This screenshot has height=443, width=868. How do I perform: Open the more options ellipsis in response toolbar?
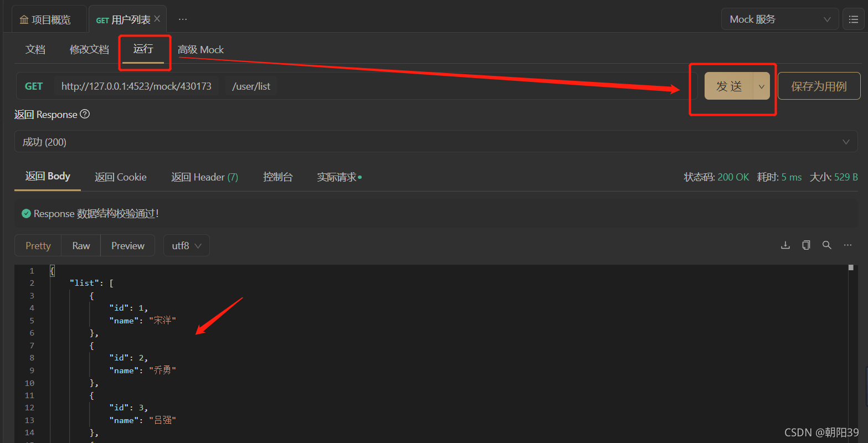point(848,245)
